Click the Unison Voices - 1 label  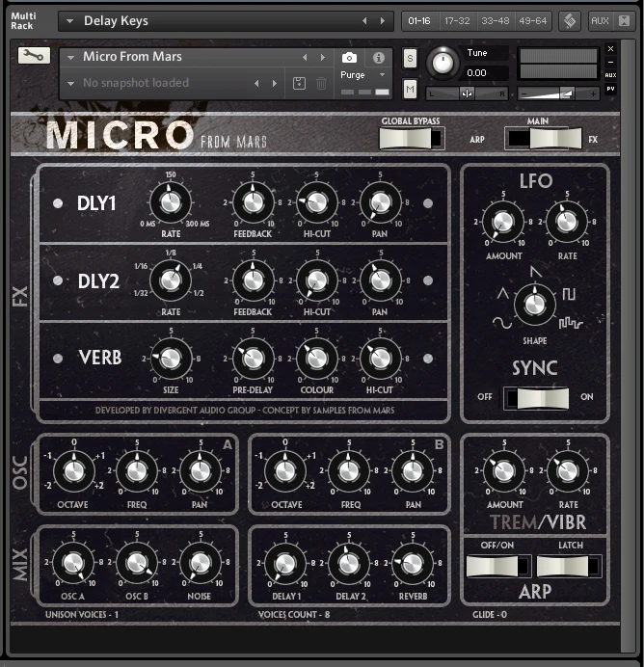click(82, 615)
